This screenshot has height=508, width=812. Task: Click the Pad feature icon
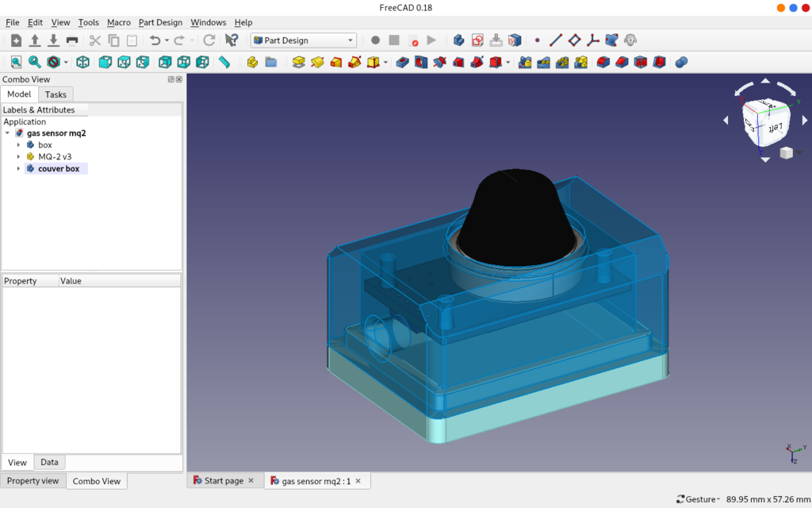pyautogui.click(x=298, y=62)
